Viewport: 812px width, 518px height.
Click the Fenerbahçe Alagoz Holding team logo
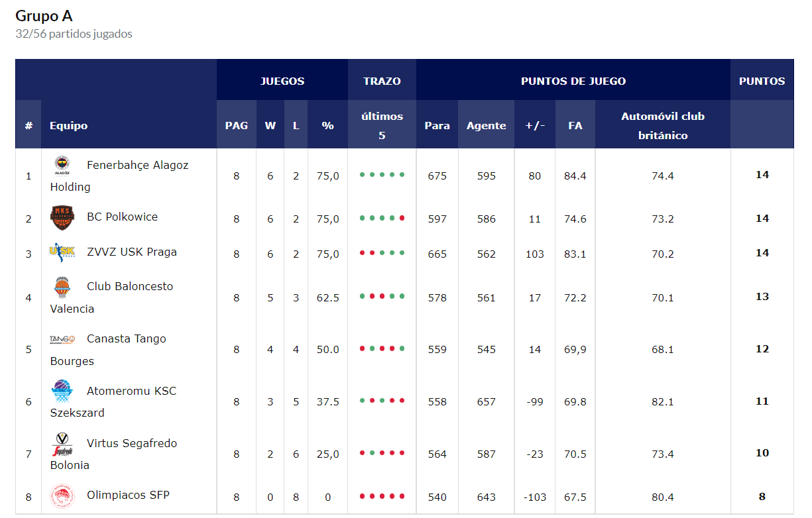coord(62,166)
